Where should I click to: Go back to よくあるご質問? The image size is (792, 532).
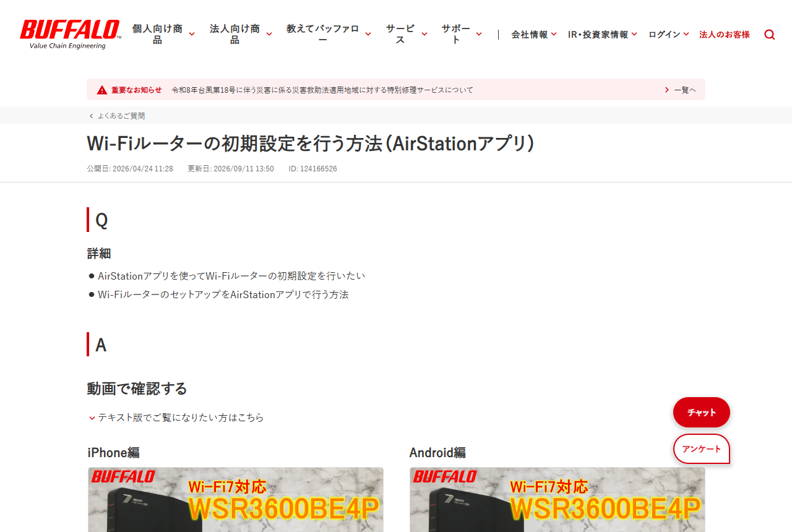click(117, 116)
